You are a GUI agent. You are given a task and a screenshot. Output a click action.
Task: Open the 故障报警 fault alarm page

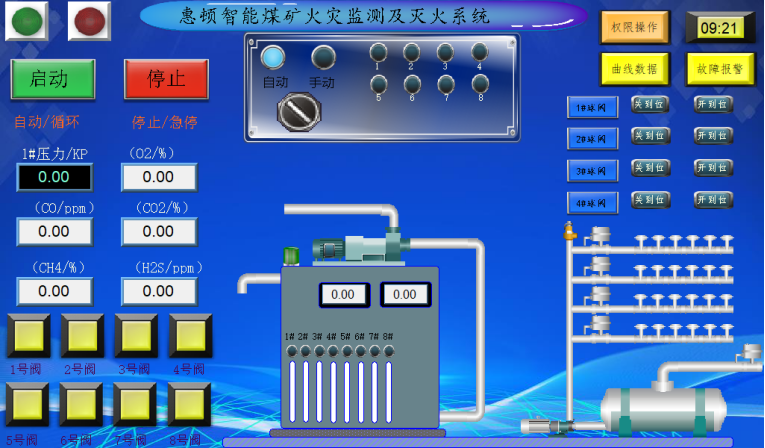[720, 68]
